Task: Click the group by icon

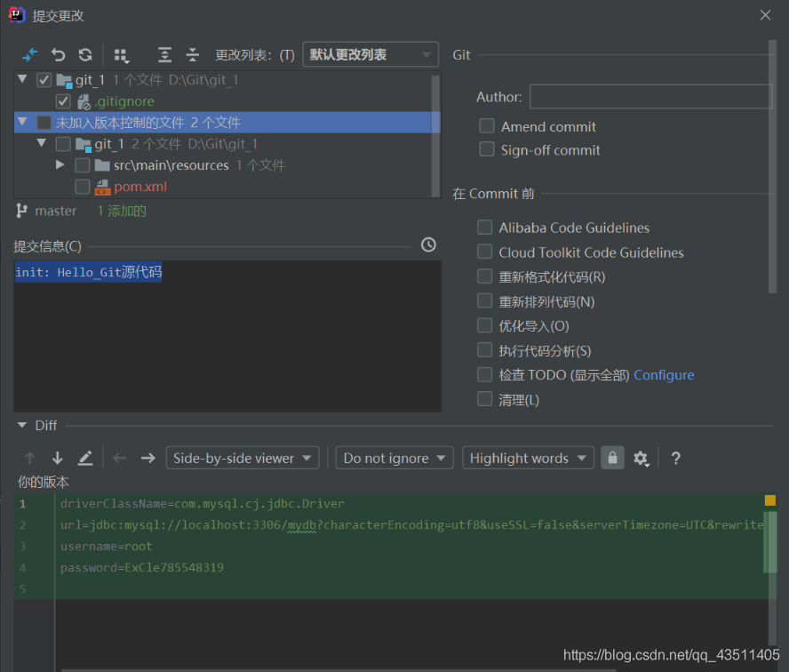Action: coord(122,55)
